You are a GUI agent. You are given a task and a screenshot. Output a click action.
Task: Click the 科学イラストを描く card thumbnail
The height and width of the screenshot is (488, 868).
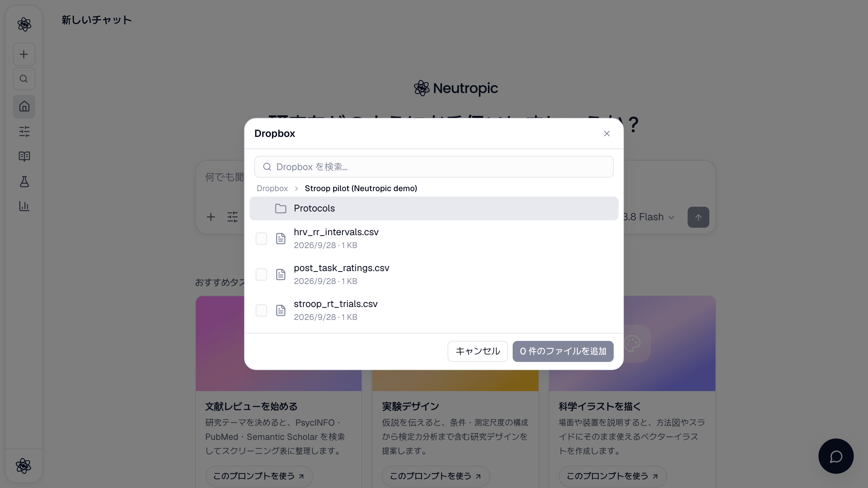click(x=670, y=343)
